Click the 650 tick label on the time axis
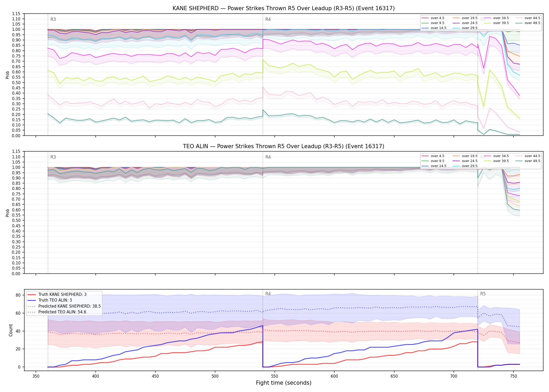549x392 pixels. [394, 376]
